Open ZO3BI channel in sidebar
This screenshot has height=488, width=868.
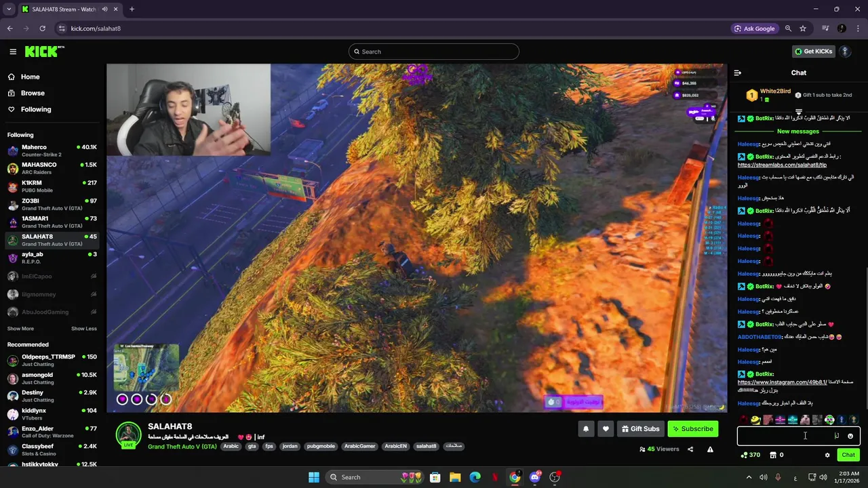pos(53,205)
